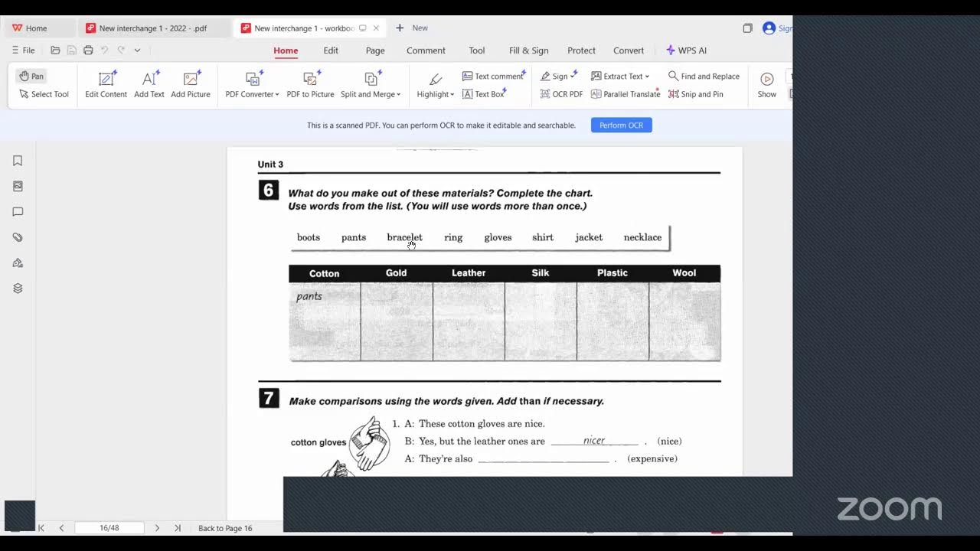This screenshot has height=551, width=980.
Task: Select the Pan hand tool
Action: pyautogui.click(x=31, y=76)
